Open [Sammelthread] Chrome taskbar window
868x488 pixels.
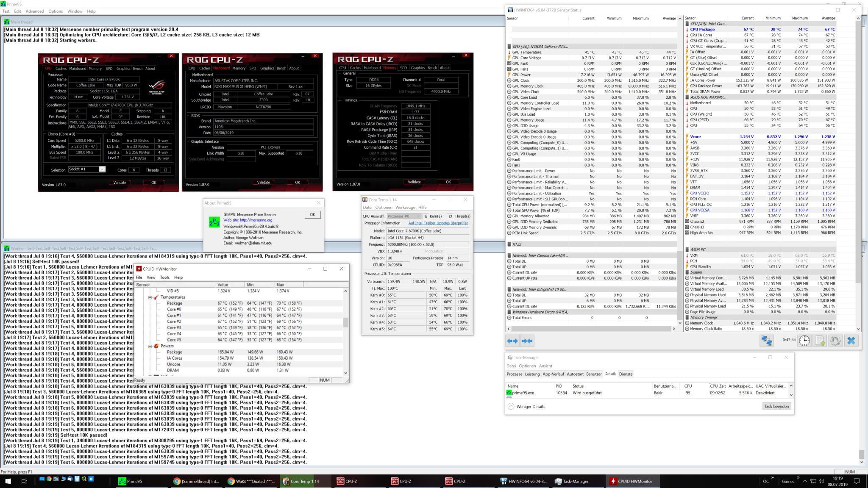197,481
